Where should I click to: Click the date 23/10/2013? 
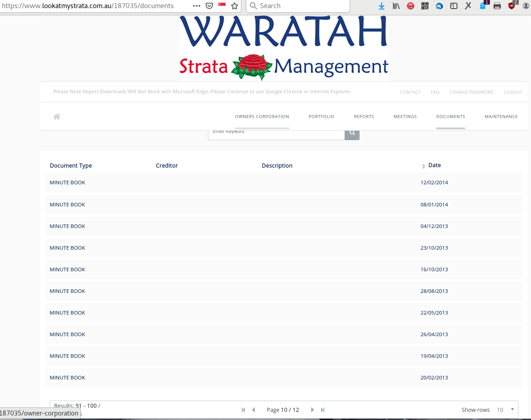(434, 248)
